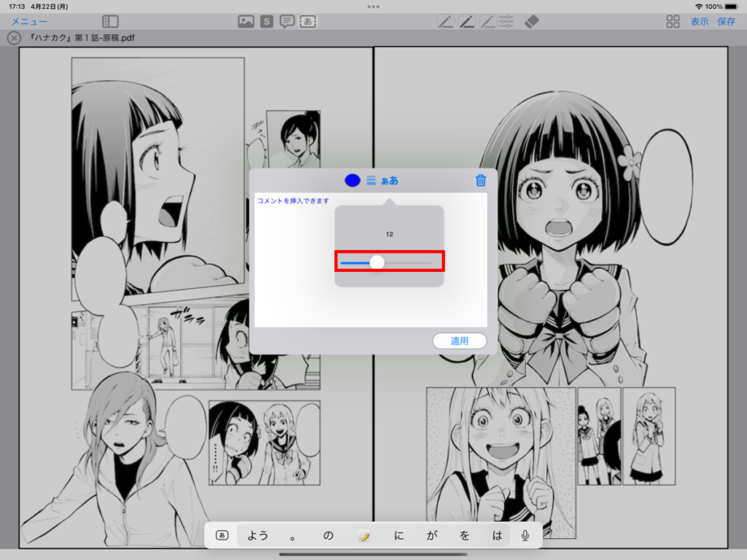Select the stamp S tool
This screenshot has height=560, width=747.
[267, 21]
